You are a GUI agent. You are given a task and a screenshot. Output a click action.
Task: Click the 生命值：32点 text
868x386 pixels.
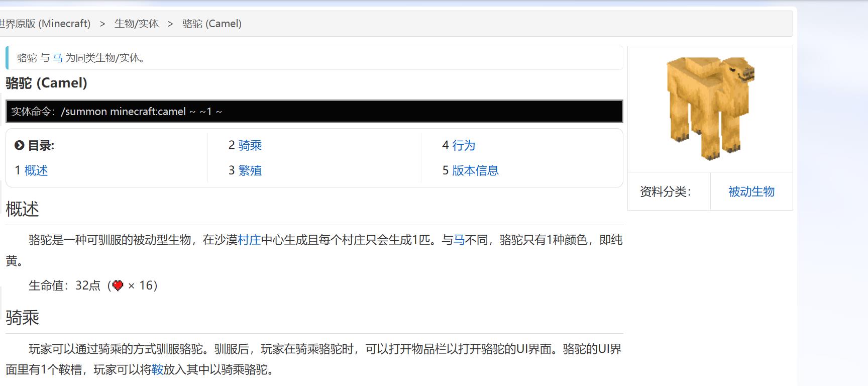[x=65, y=285]
